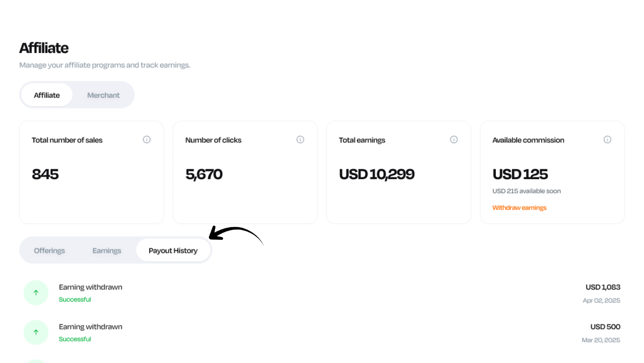
Task: Click green arrow icon for USD 500 payout
Action: point(36,332)
